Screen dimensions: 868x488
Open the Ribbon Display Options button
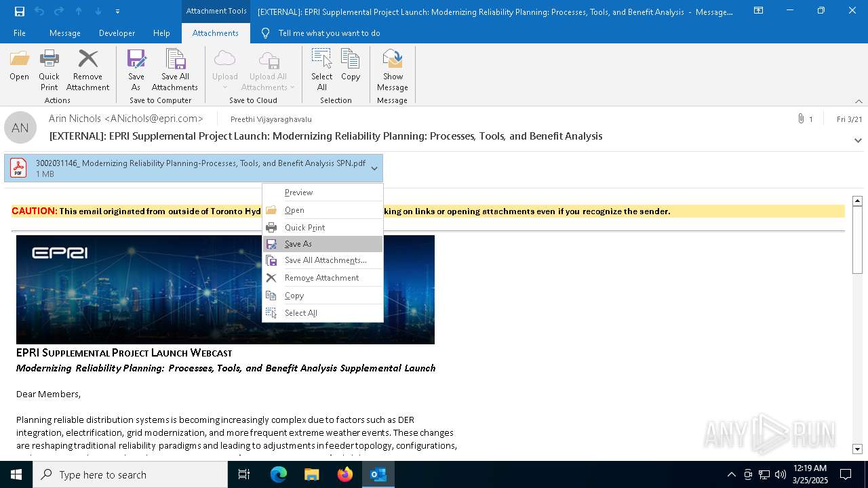[758, 11]
